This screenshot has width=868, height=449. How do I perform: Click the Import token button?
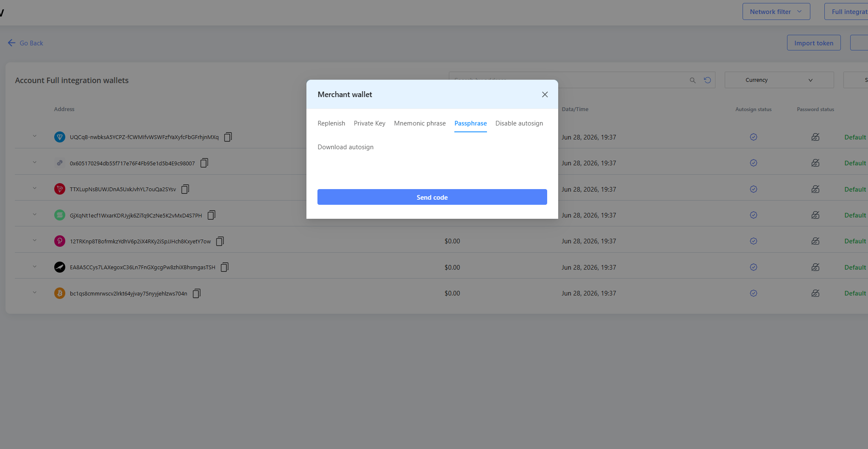[814, 43]
